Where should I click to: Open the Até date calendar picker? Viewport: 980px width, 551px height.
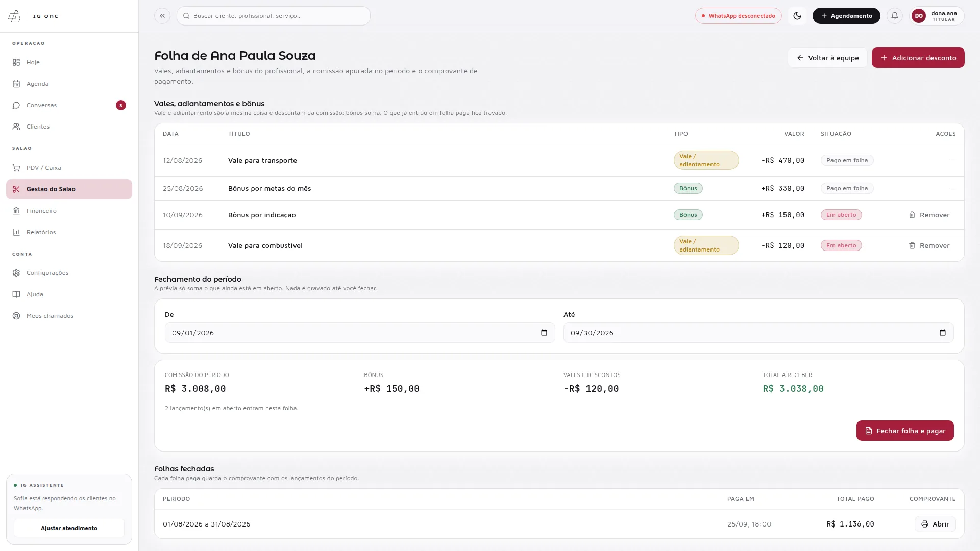[x=943, y=333]
